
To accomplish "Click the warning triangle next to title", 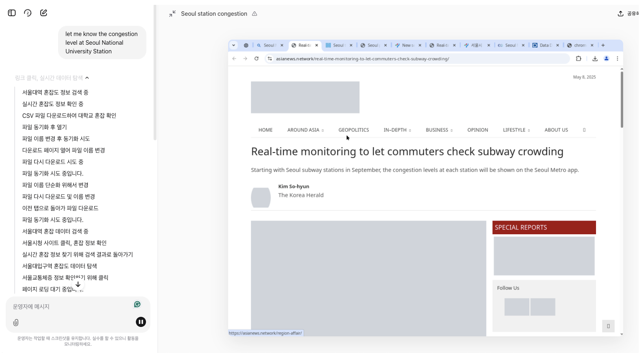I will coord(255,14).
